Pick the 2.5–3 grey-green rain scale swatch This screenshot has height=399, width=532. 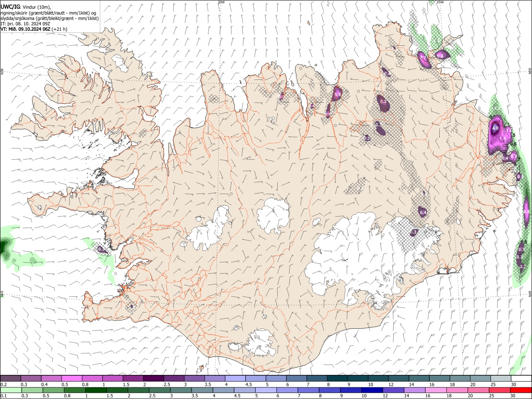(160, 390)
